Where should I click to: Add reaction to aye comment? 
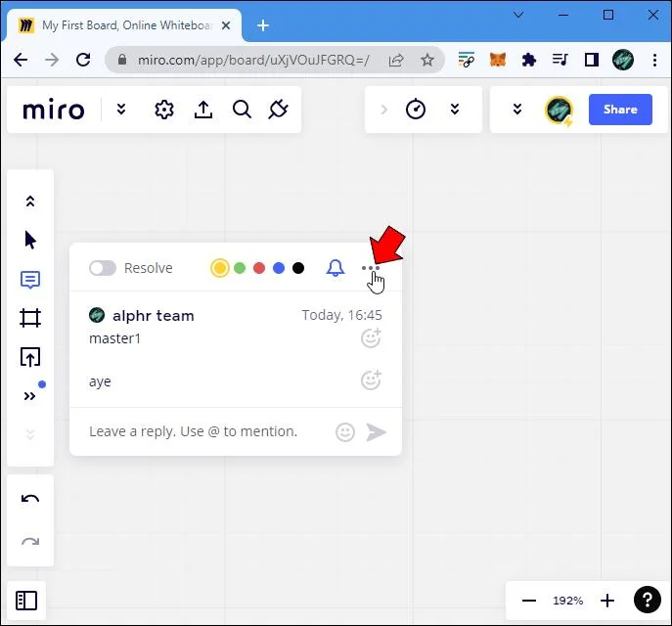tap(371, 380)
